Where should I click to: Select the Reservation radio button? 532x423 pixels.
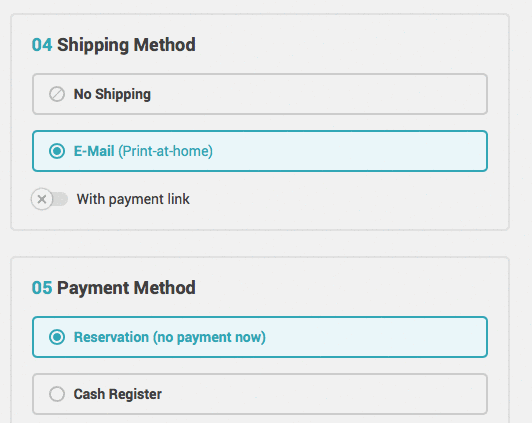[57, 337]
